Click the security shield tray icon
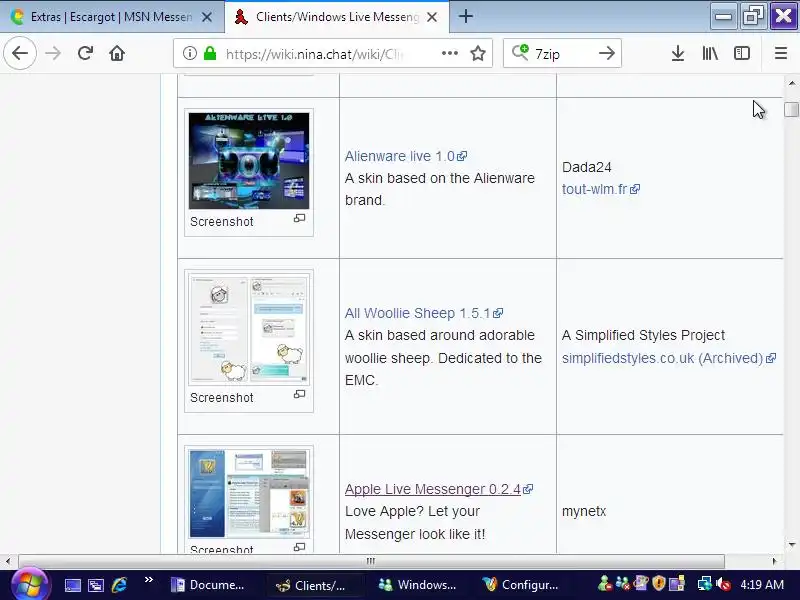The width and height of the screenshot is (800, 600). click(659, 583)
